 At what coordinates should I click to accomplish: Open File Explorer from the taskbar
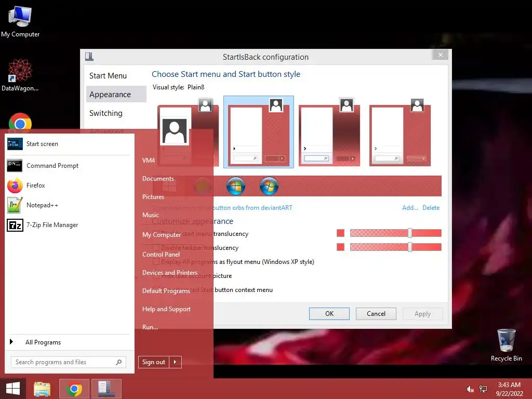pos(42,389)
